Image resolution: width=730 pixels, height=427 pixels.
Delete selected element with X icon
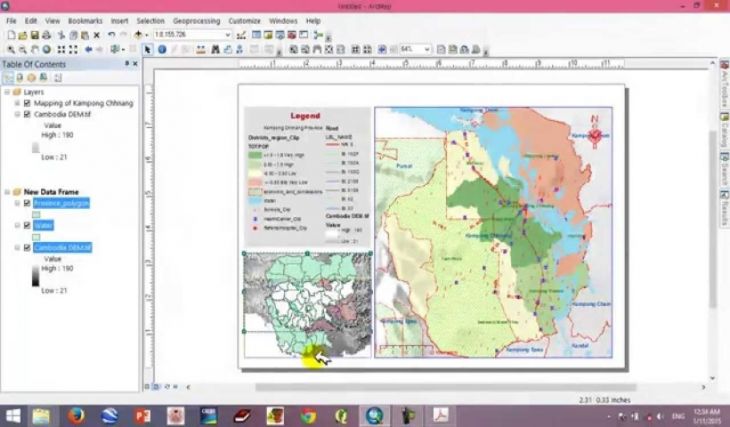[97, 35]
